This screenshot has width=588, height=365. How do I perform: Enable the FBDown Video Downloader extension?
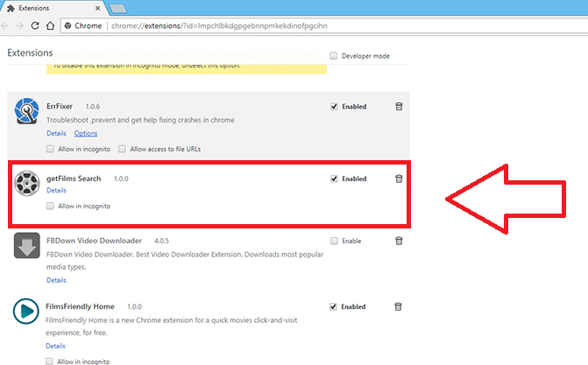334,241
